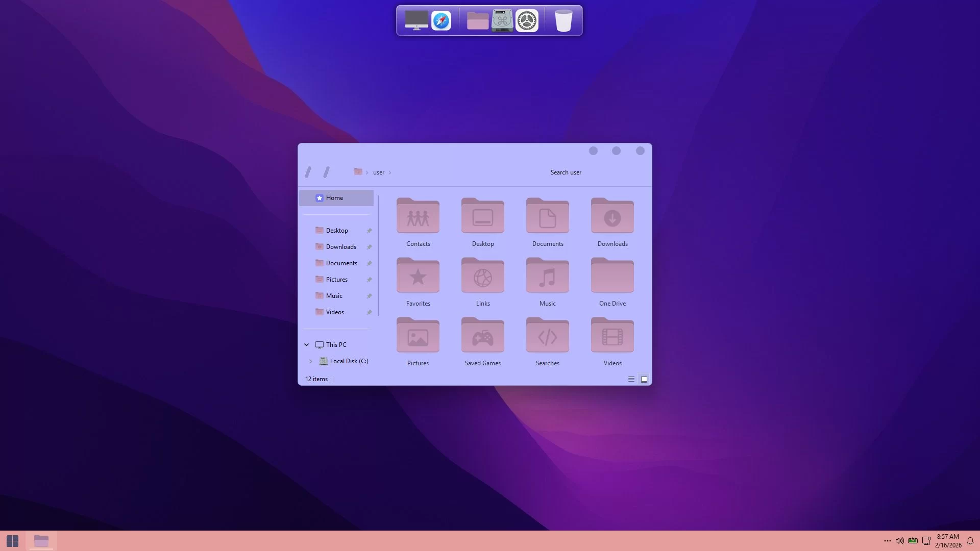
Task: Open the Contacts folder
Action: 418,216
